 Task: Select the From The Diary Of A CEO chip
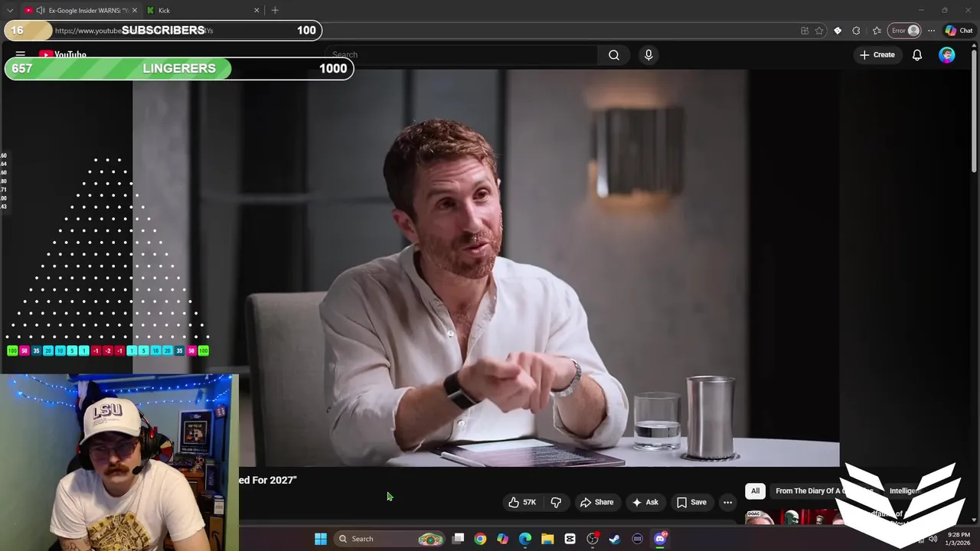click(x=824, y=491)
